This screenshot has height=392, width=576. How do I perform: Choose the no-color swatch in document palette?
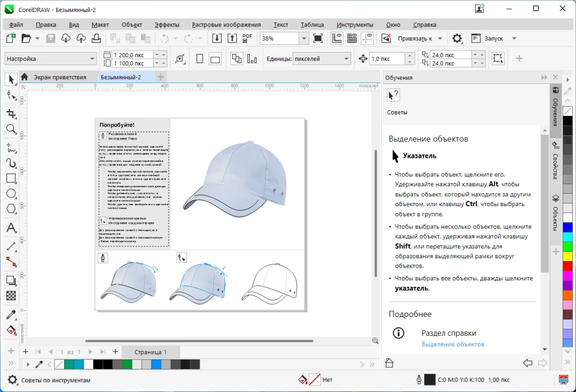[x=59, y=364]
